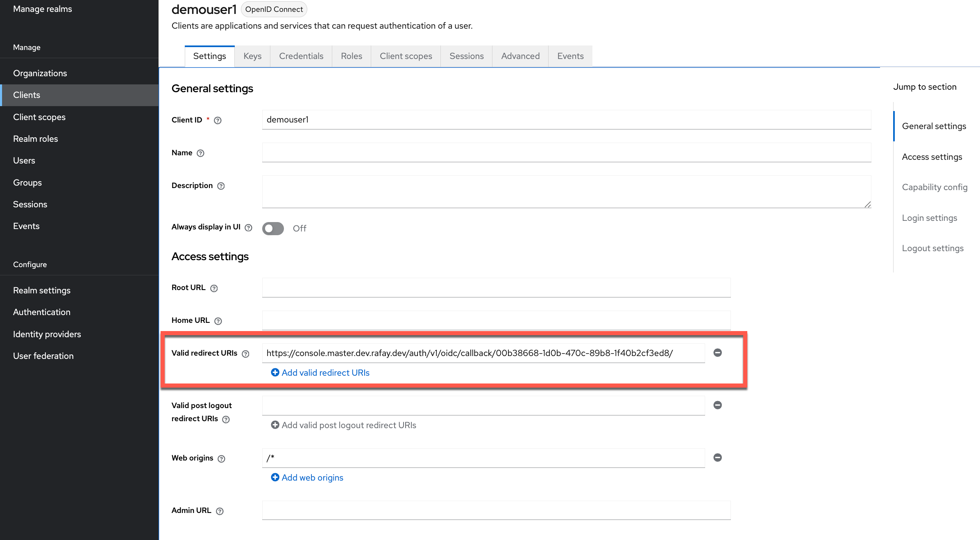Toggle Always display in UI switch
This screenshot has width=980, height=540.
(x=273, y=228)
